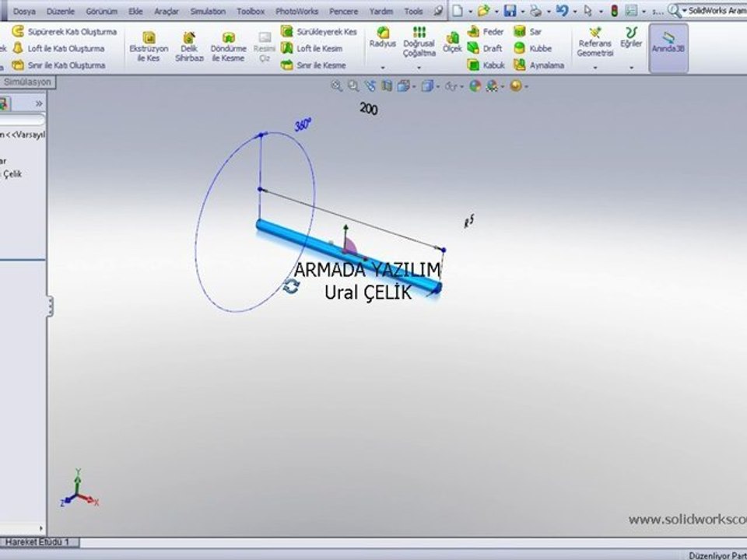Select the Sınır ile Kesme tool
The height and width of the screenshot is (560, 747).
tap(313, 65)
